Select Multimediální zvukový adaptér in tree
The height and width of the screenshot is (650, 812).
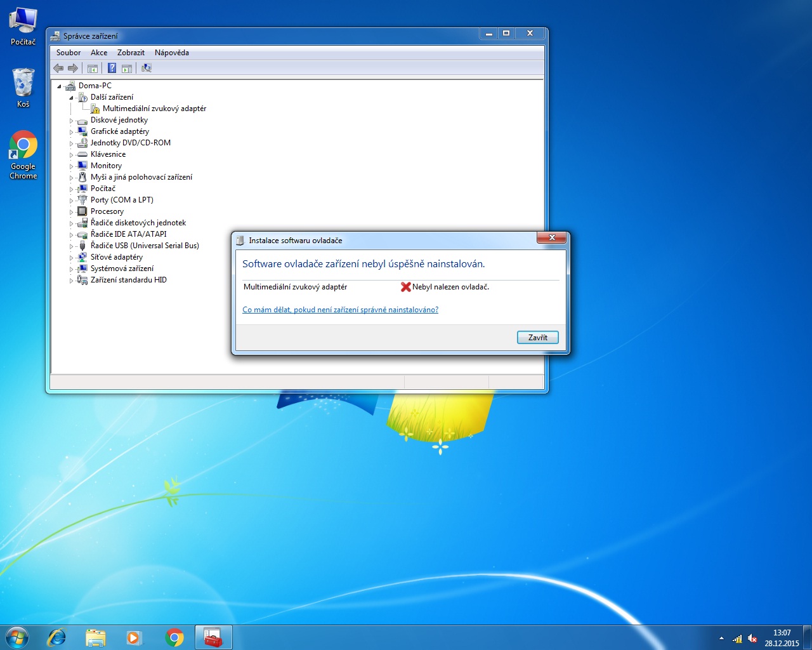tap(154, 109)
